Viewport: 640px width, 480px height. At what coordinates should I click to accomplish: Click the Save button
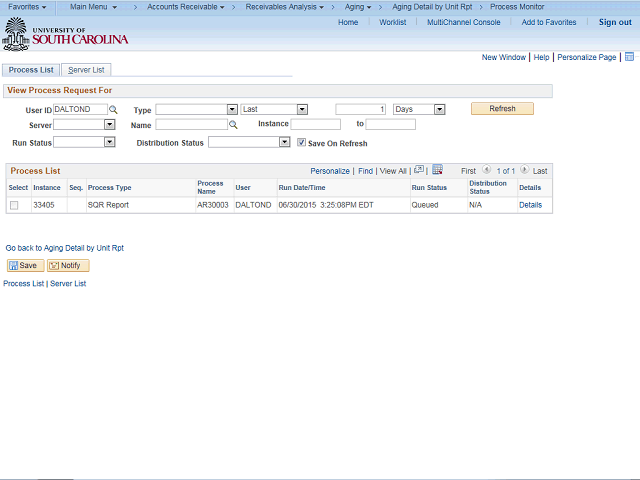point(25,265)
